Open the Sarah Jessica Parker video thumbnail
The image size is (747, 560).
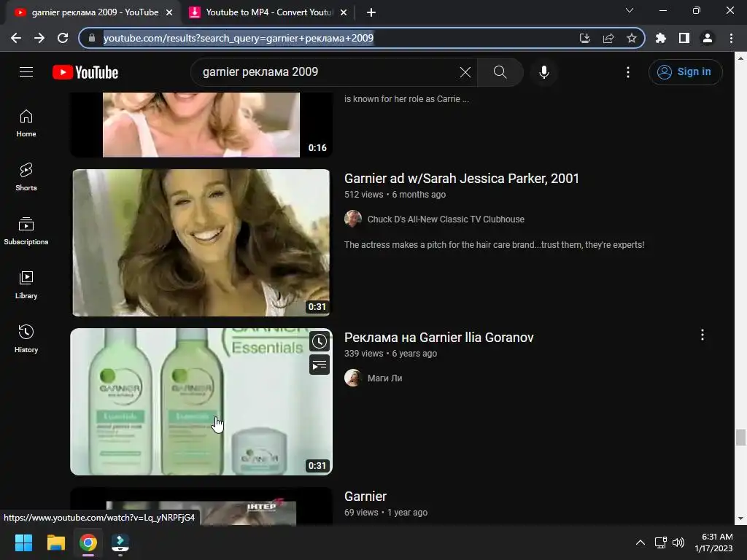[x=201, y=242]
